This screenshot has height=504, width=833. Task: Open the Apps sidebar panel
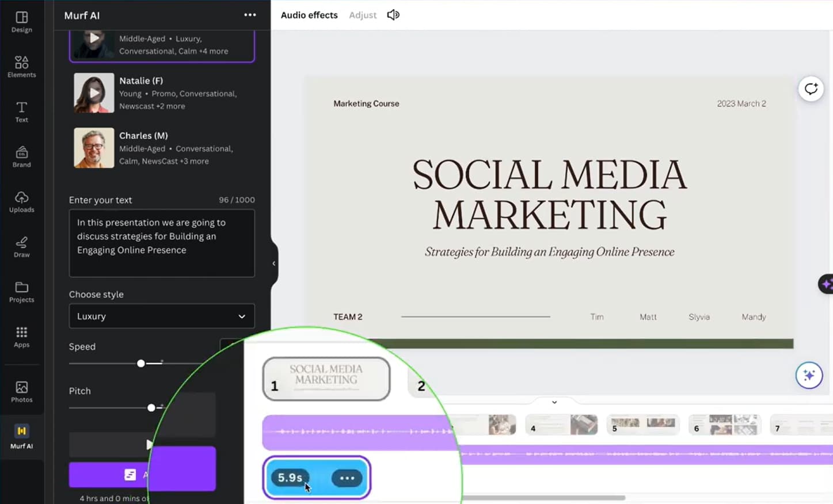point(21,337)
